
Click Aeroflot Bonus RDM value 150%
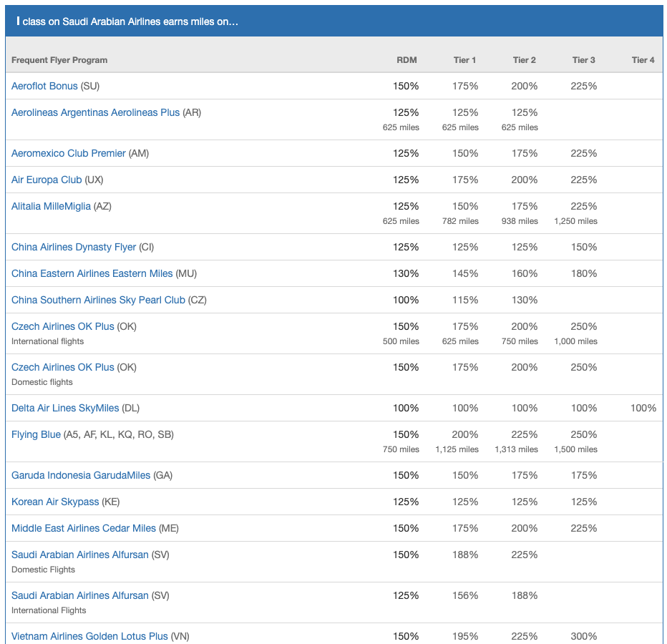pyautogui.click(x=405, y=86)
